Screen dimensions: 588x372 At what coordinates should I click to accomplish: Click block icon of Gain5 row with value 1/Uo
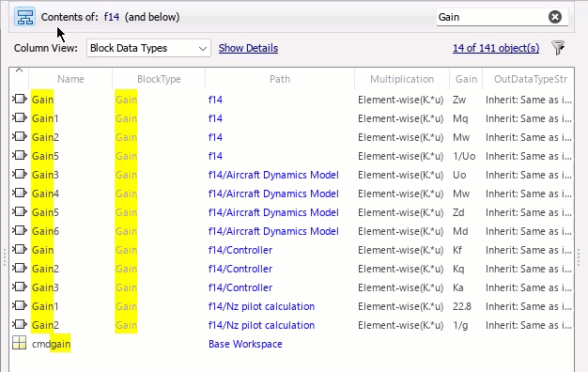(x=20, y=156)
